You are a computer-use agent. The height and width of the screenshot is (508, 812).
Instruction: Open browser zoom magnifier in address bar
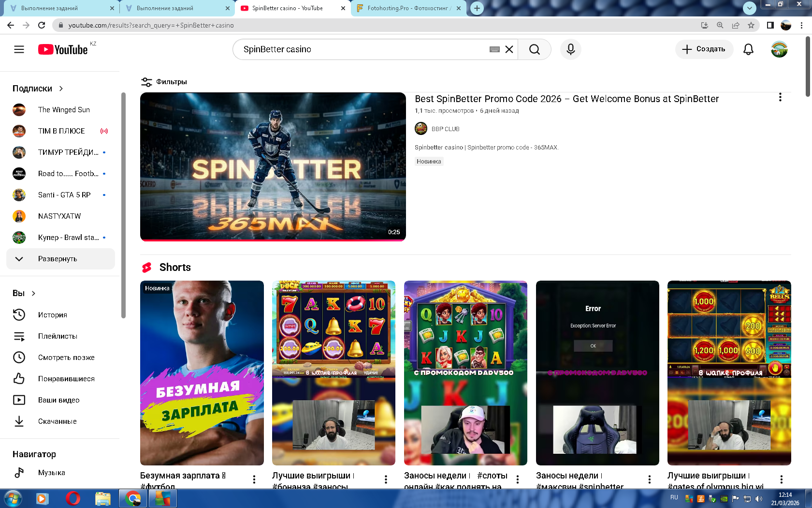point(720,25)
